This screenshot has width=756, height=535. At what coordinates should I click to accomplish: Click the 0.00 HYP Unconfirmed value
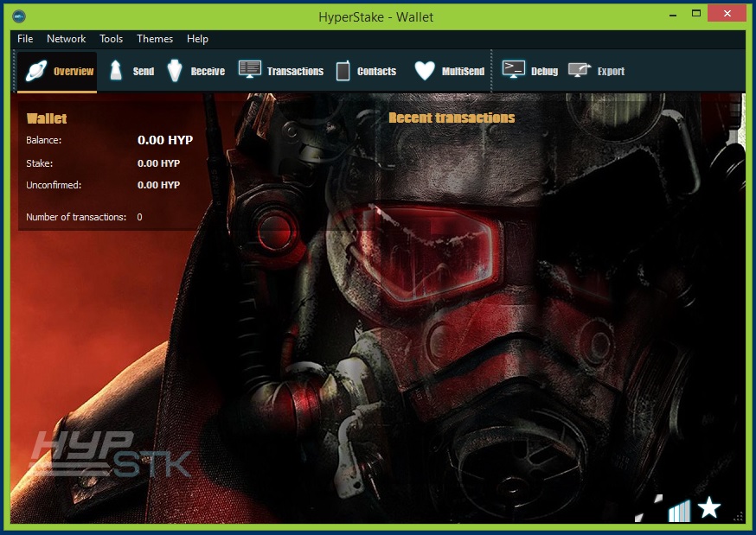coord(158,185)
